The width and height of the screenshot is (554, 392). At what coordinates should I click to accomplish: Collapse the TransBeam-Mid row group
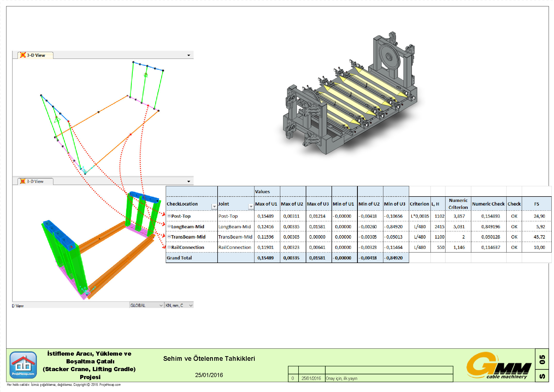pos(169,236)
